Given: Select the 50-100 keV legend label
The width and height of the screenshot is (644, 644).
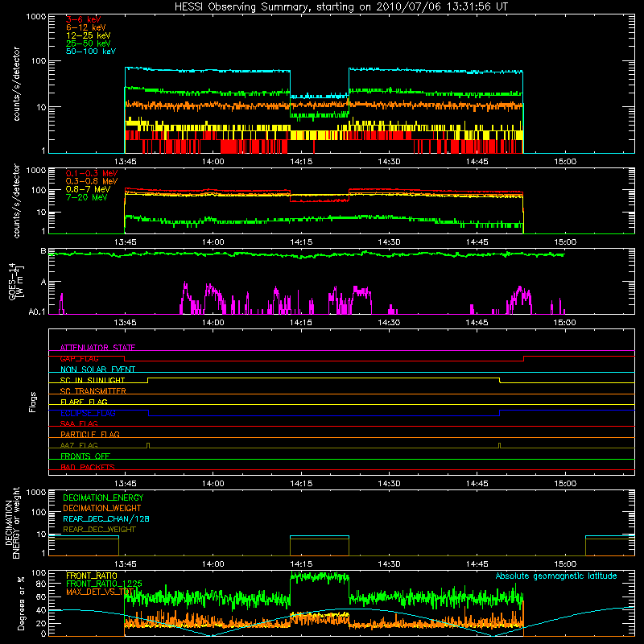Looking at the screenshot, I should (x=90, y=52).
